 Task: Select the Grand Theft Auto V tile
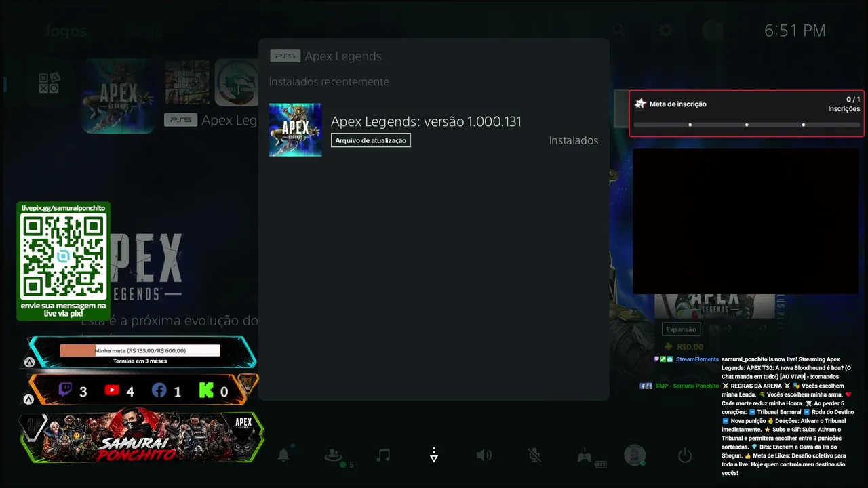click(187, 82)
